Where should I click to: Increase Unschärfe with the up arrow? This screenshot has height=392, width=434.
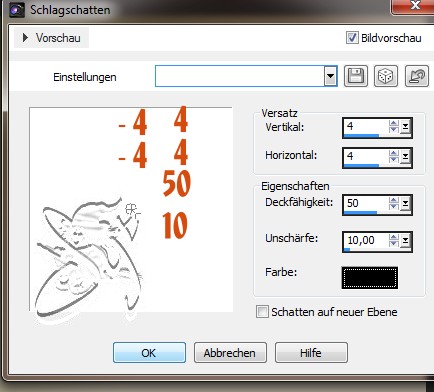[x=394, y=237]
